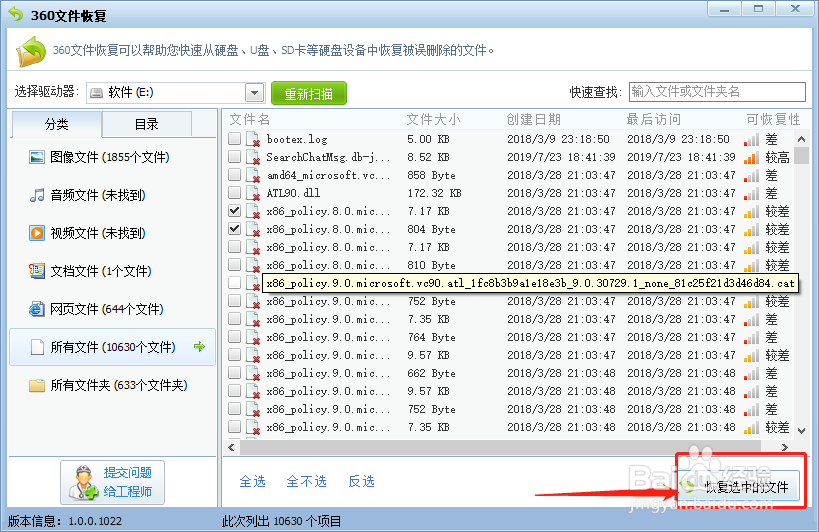Tick the checkbox for ATL90.dll
Viewport: 819px width, 532px height.
click(x=235, y=193)
